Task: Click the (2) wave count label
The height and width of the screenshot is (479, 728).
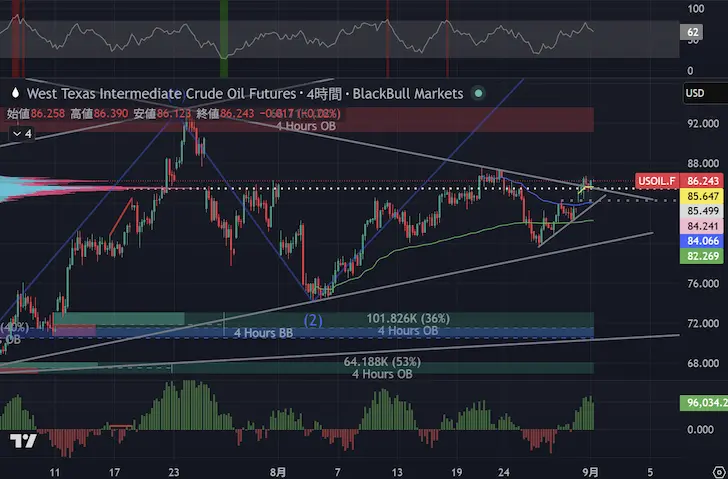Action: [313, 320]
